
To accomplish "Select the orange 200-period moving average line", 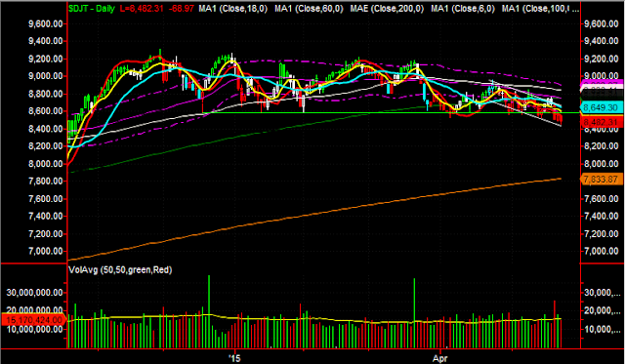I will pyautogui.click(x=314, y=216).
